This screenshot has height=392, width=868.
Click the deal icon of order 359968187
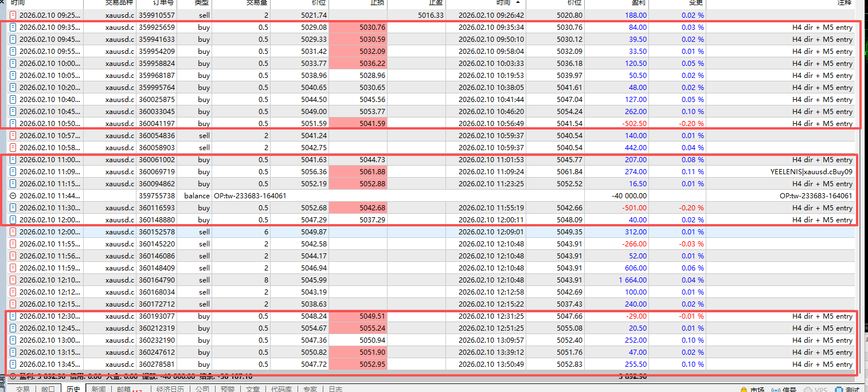tap(13, 76)
